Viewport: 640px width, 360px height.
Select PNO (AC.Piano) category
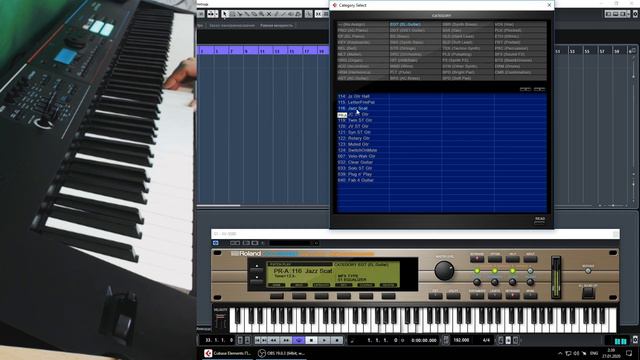pyautogui.click(x=363, y=30)
